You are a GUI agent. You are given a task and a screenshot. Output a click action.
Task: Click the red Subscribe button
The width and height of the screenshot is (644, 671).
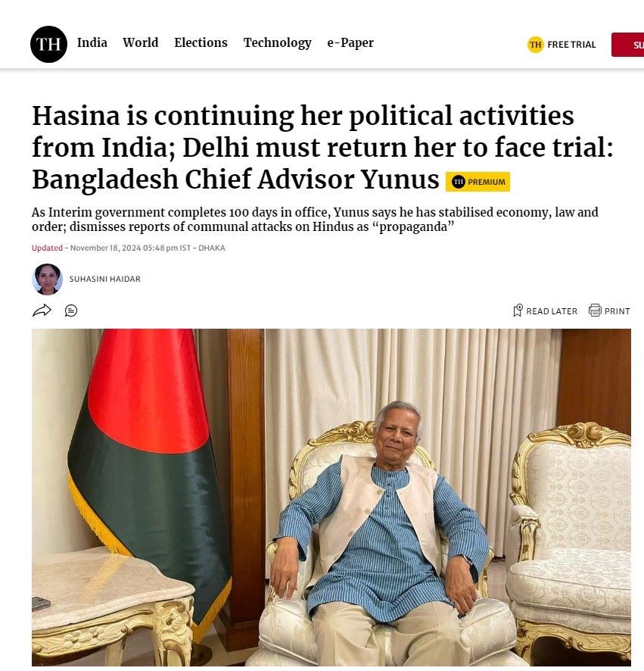pyautogui.click(x=628, y=45)
